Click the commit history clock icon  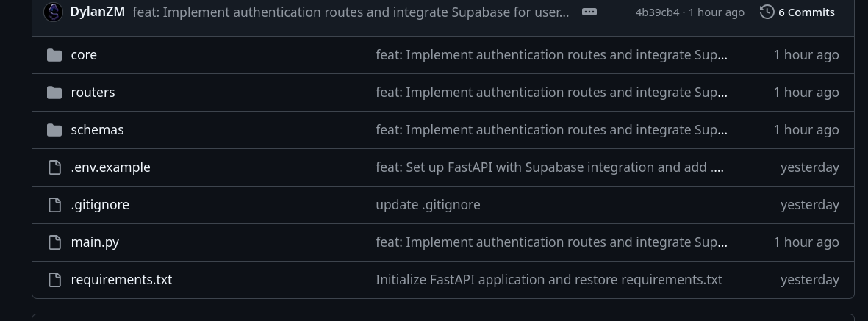coord(767,12)
